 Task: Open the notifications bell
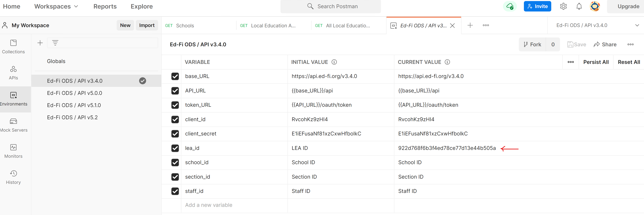pyautogui.click(x=579, y=6)
